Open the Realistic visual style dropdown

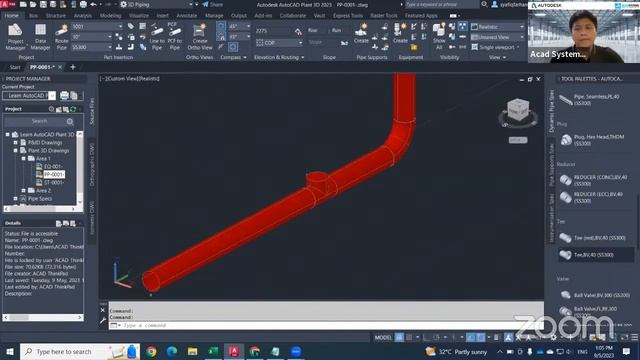[497, 27]
